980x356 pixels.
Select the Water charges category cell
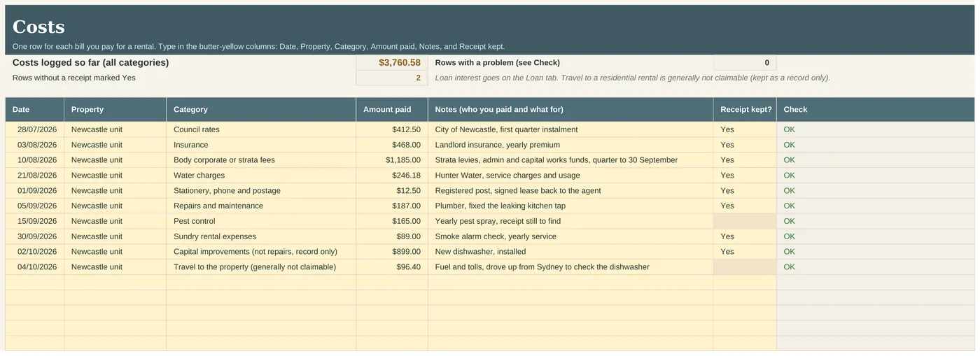tap(261, 176)
